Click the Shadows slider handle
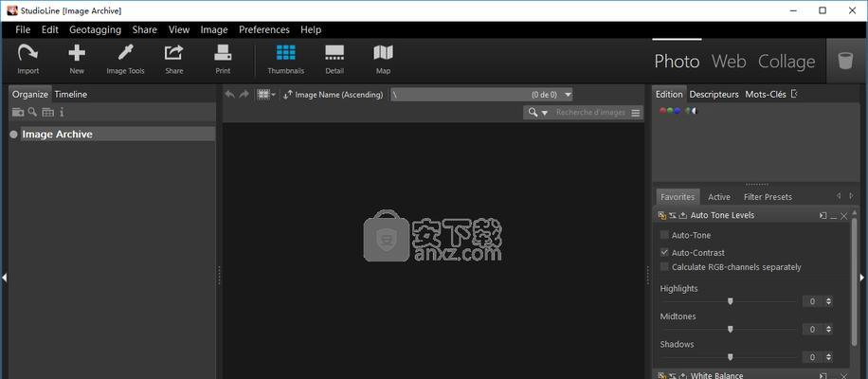The image size is (868, 379). coord(731,357)
